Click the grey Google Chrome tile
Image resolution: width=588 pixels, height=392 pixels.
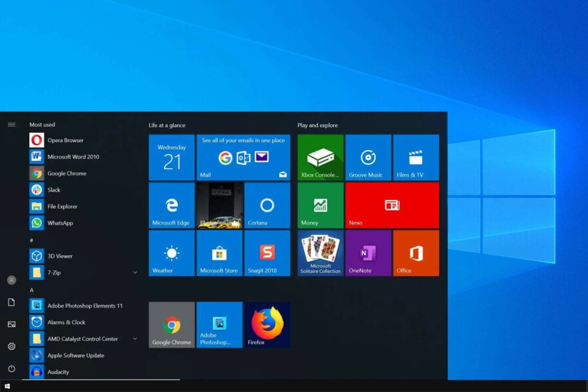click(x=172, y=325)
